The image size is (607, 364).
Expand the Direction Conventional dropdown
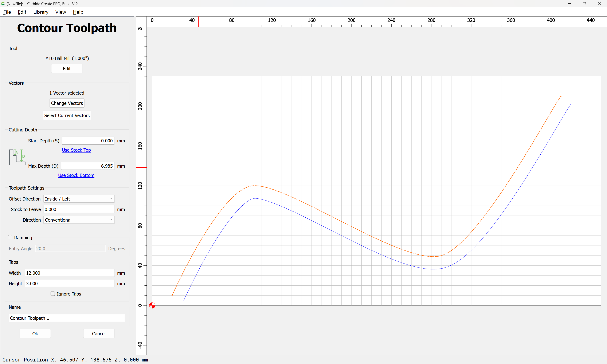click(79, 220)
